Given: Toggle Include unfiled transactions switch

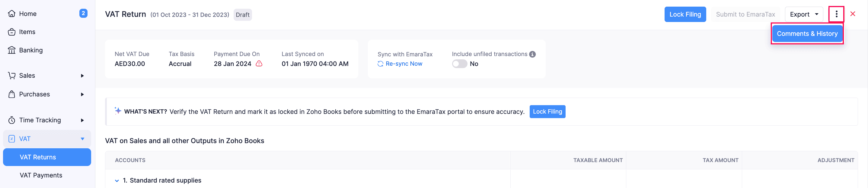Looking at the screenshot, I should click(460, 64).
